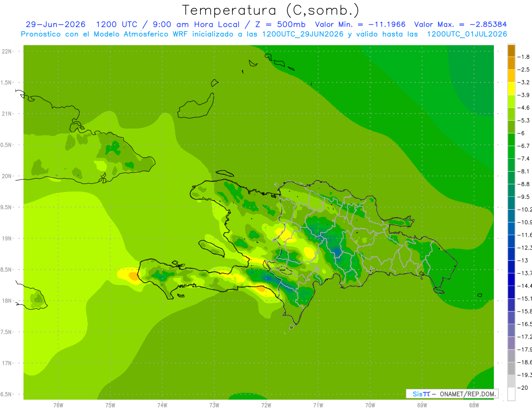Screen dimensions: 532x411
Task: Click the white legend swatch below -20
Action: pyautogui.click(x=511, y=394)
